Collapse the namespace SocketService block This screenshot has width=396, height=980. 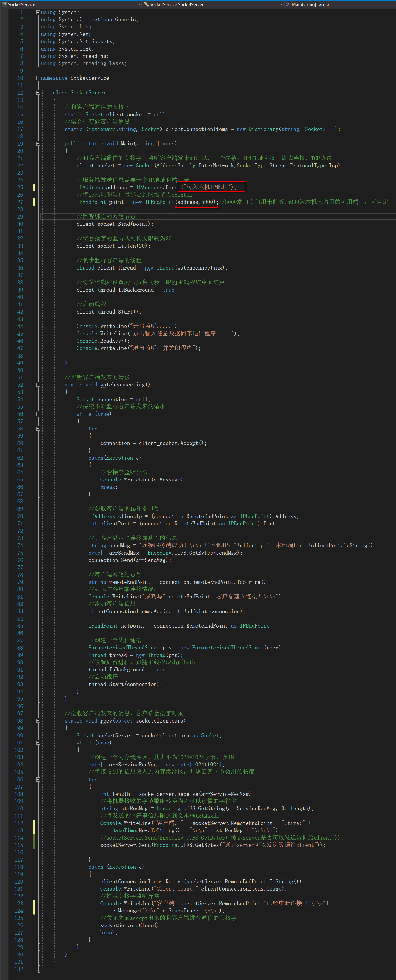point(38,78)
